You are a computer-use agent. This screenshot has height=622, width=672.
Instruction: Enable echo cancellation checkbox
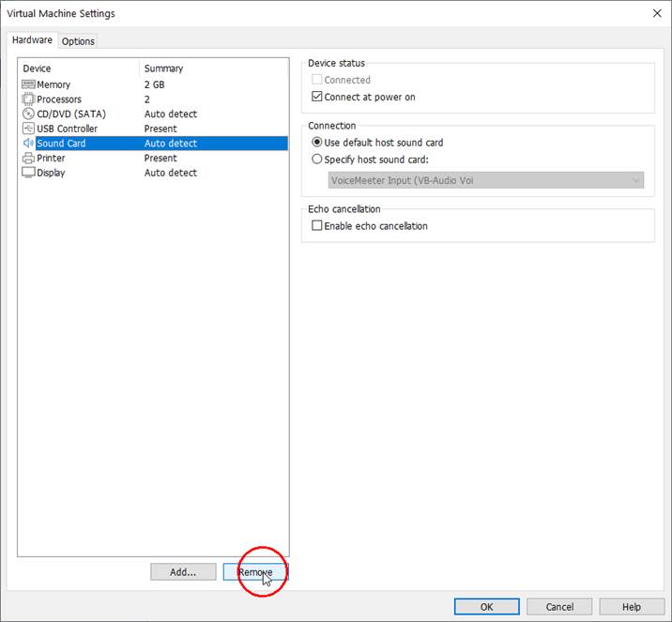(316, 226)
